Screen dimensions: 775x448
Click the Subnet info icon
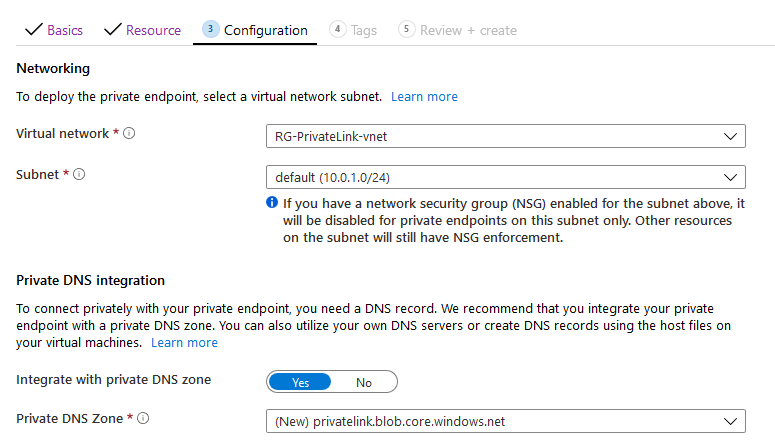click(x=79, y=175)
